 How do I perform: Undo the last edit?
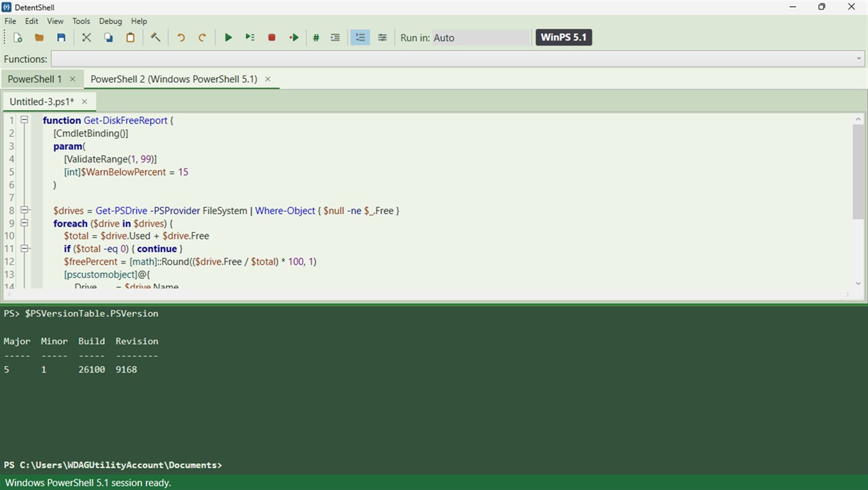click(x=181, y=37)
